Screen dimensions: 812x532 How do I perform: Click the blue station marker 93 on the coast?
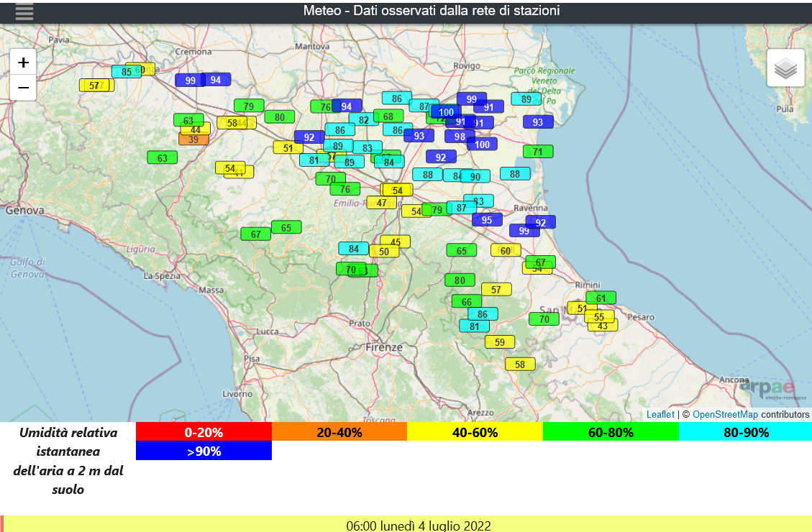click(539, 122)
